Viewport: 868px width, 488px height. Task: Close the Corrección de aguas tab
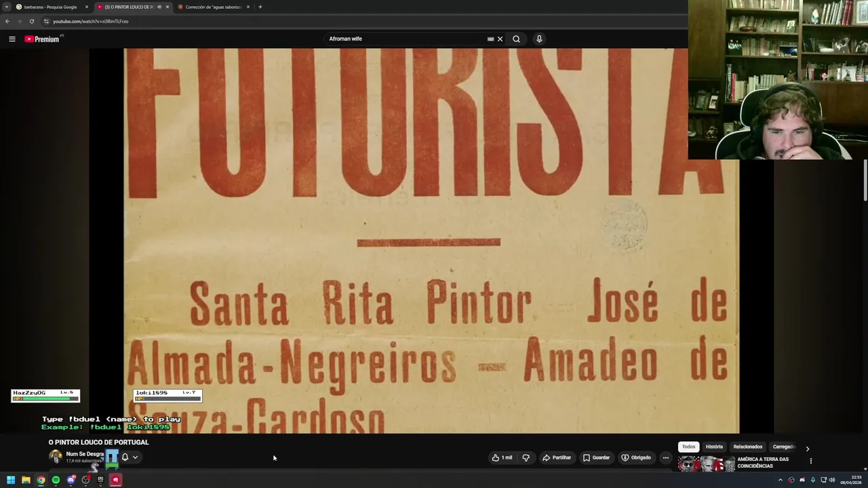coord(248,7)
